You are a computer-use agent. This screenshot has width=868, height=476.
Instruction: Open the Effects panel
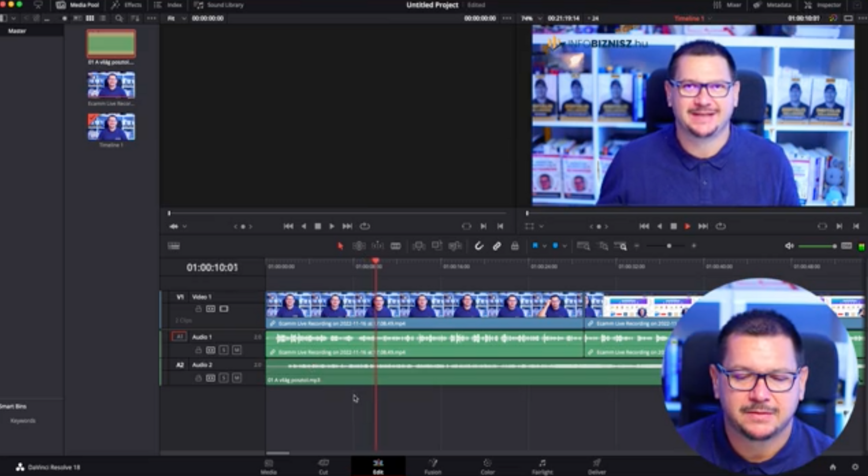pyautogui.click(x=126, y=5)
